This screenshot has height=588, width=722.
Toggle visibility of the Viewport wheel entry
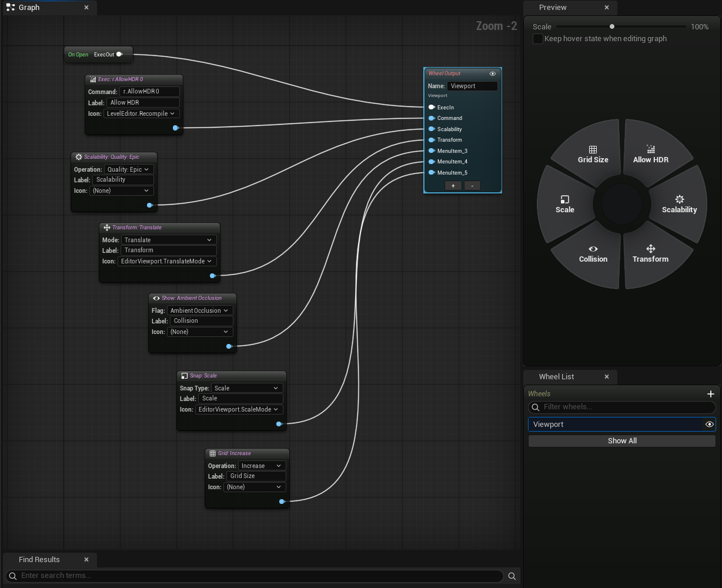709,424
